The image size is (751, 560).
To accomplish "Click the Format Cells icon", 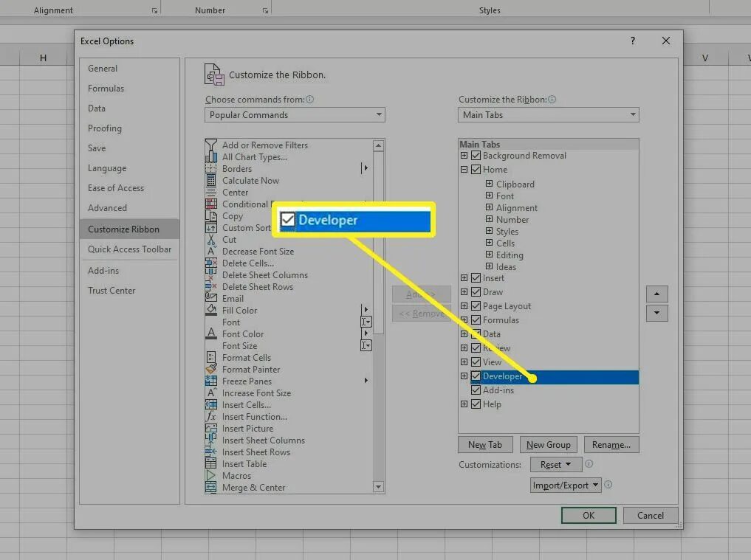I will 210,358.
